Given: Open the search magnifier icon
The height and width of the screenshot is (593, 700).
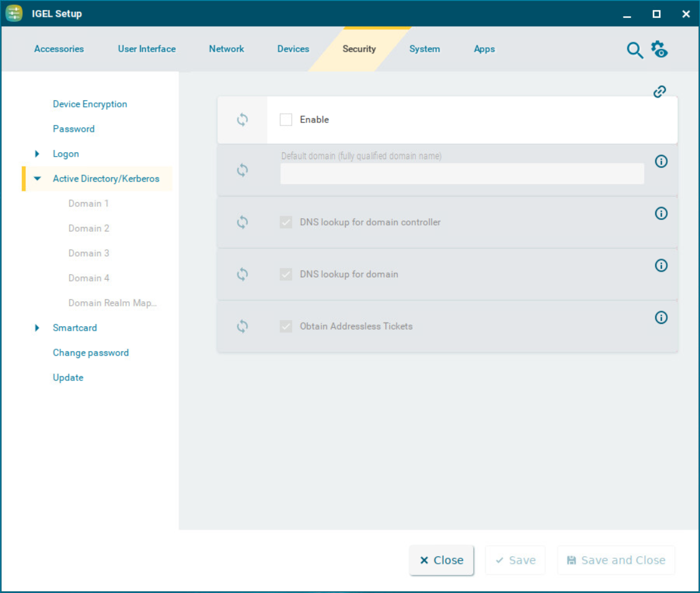Looking at the screenshot, I should tap(634, 50).
